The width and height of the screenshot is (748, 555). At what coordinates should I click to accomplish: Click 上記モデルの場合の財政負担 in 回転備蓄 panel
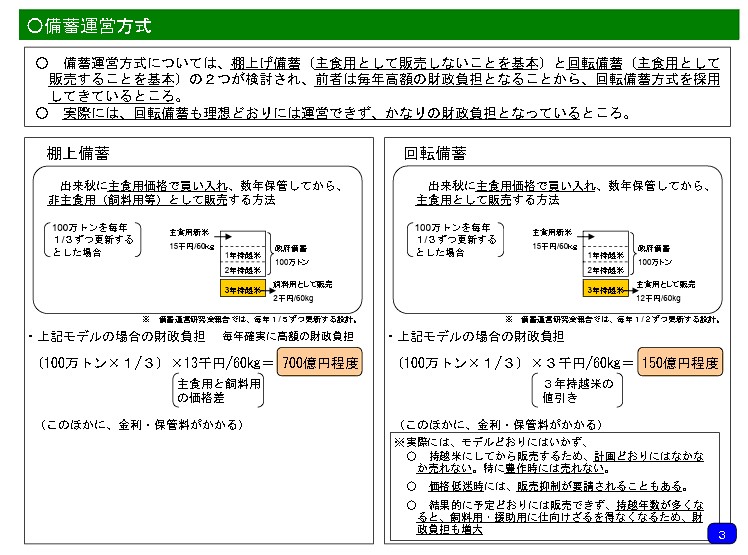coord(480,336)
